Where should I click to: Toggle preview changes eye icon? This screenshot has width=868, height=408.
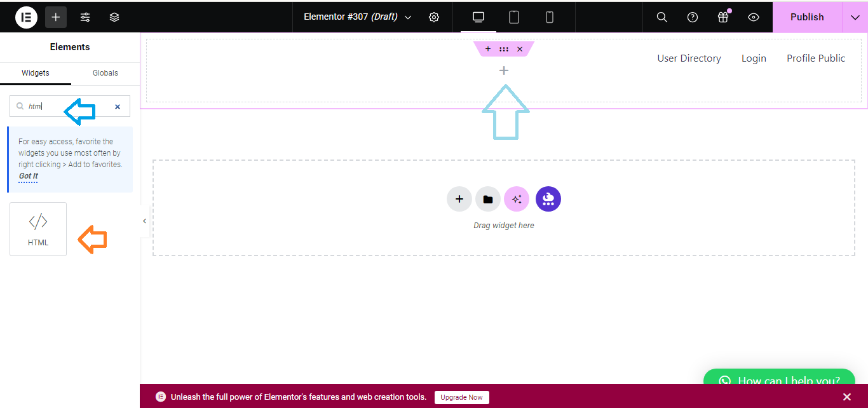(754, 17)
